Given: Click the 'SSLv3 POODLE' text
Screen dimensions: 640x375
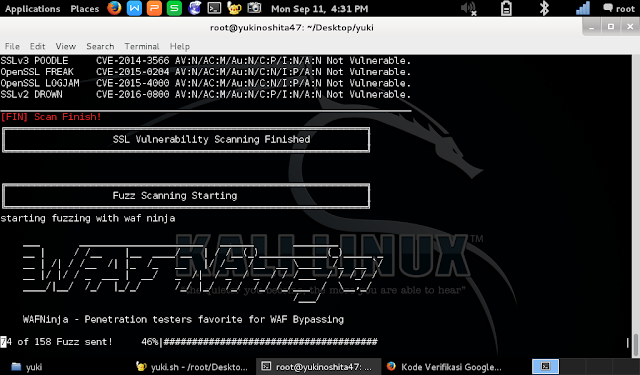Looking at the screenshot, I should click(x=34, y=60).
